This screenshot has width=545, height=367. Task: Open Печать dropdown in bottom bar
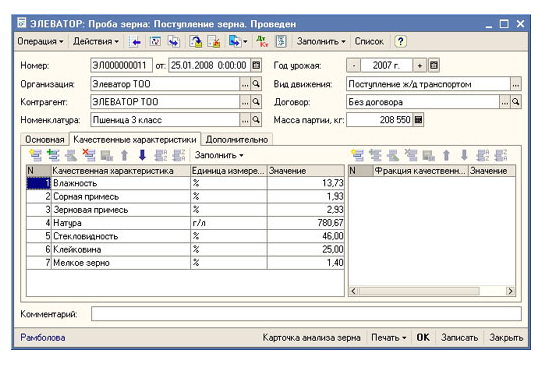point(389,337)
